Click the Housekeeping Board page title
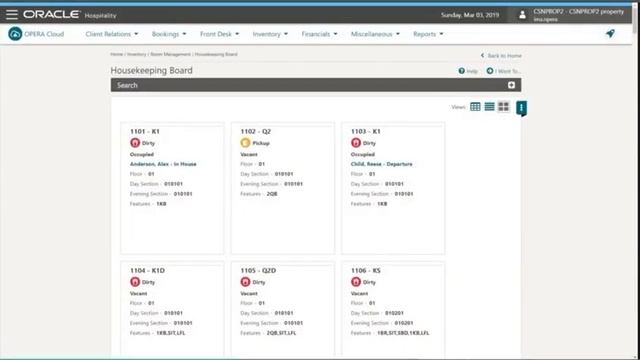This screenshot has width=640, height=360. pyautogui.click(x=151, y=70)
